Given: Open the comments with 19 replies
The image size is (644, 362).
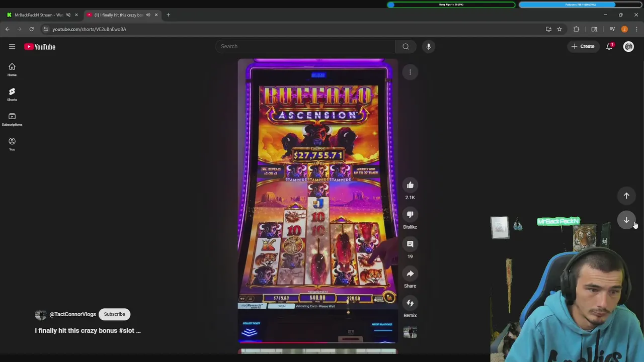Looking at the screenshot, I should 410,244.
